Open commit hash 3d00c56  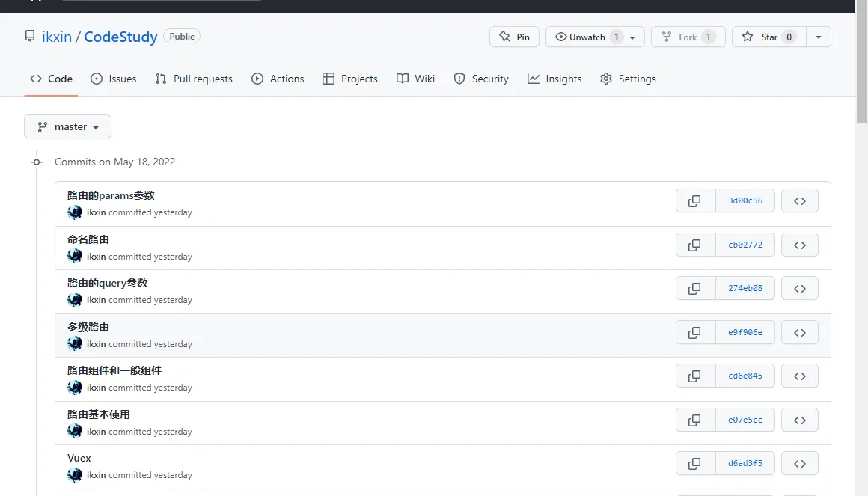(x=745, y=201)
